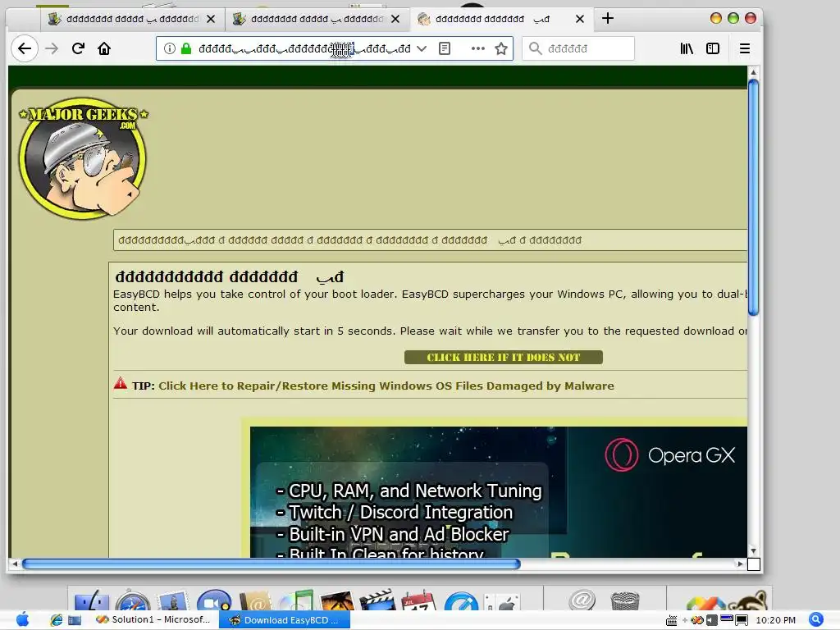The height and width of the screenshot is (630, 840).
Task: Toggle the browser sidebar panel
Action: [713, 48]
